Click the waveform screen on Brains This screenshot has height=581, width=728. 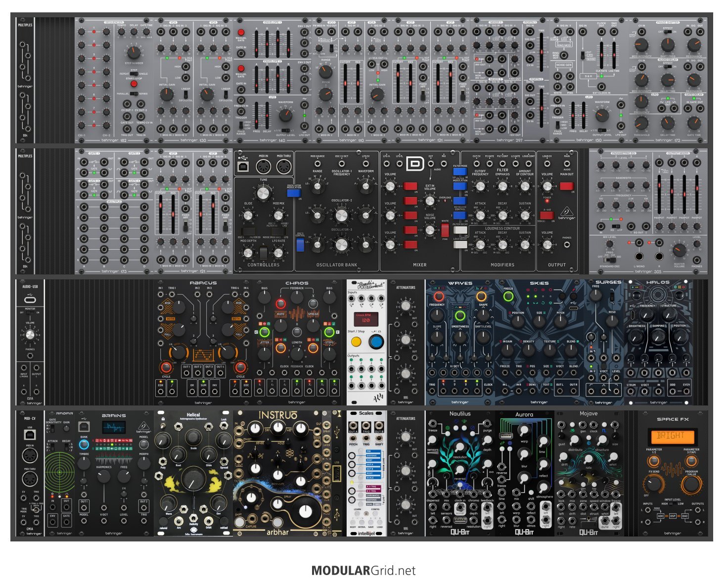coord(114,428)
